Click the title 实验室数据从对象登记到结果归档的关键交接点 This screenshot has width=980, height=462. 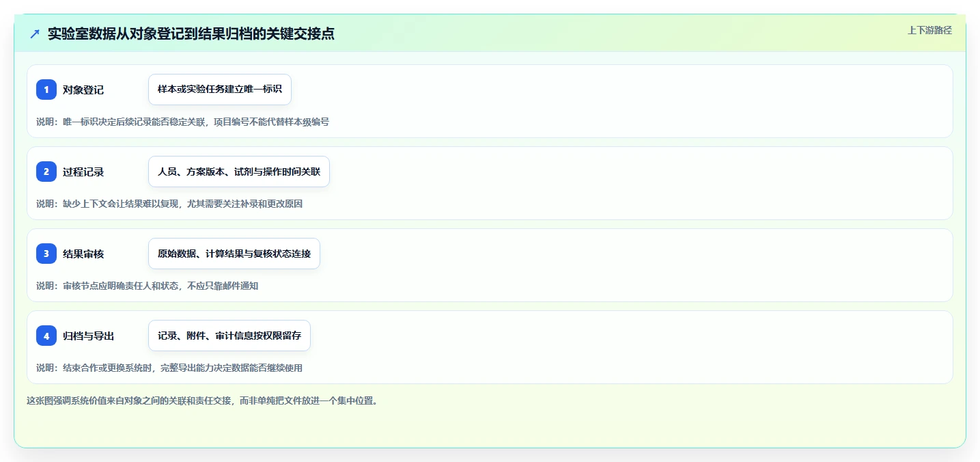click(191, 33)
